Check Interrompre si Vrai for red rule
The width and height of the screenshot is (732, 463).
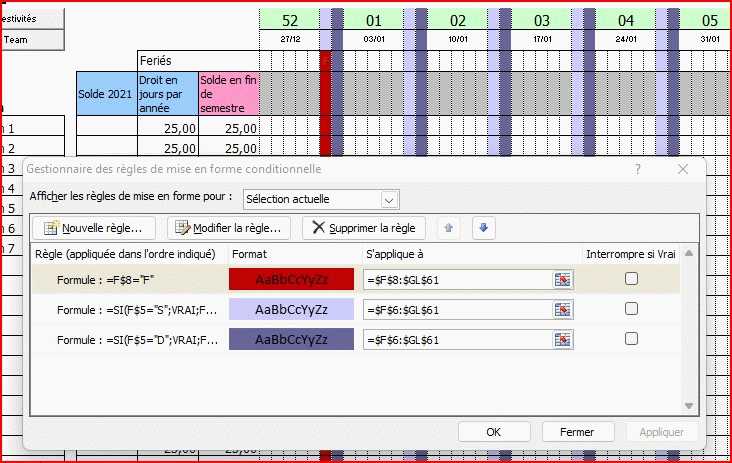(631, 280)
